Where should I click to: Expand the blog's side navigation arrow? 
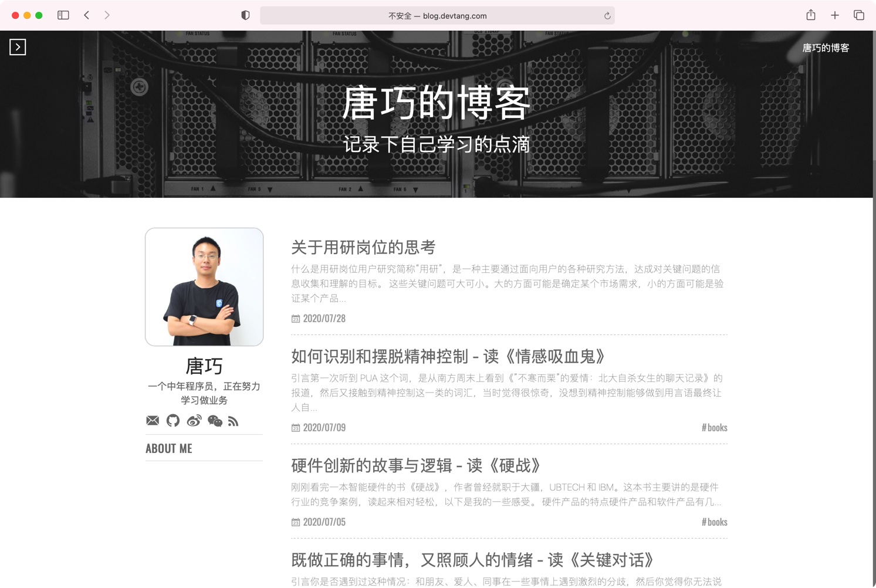pos(18,47)
